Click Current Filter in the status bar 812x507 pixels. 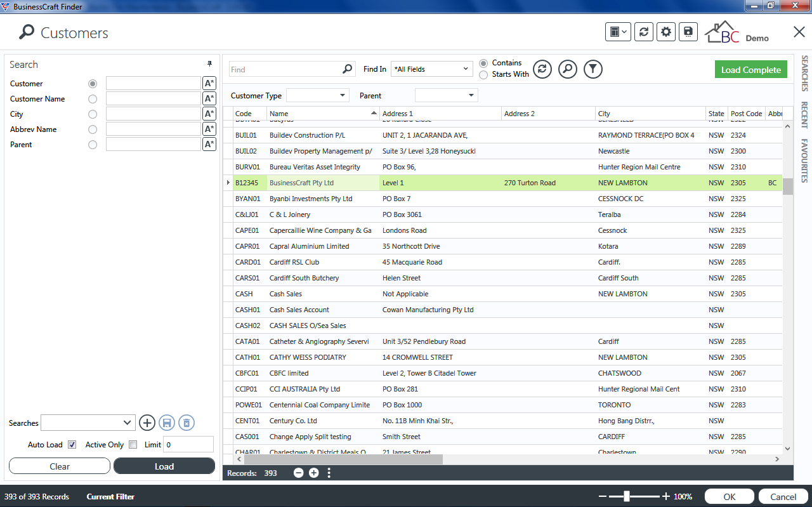(x=110, y=496)
